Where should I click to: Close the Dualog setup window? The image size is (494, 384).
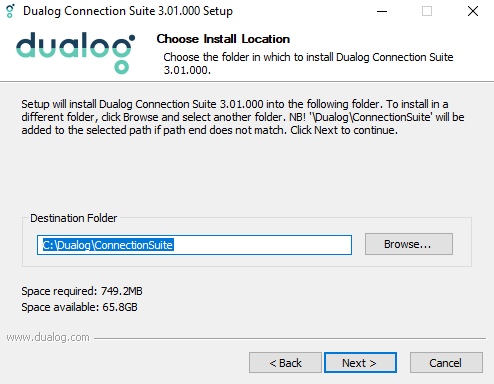(x=473, y=11)
